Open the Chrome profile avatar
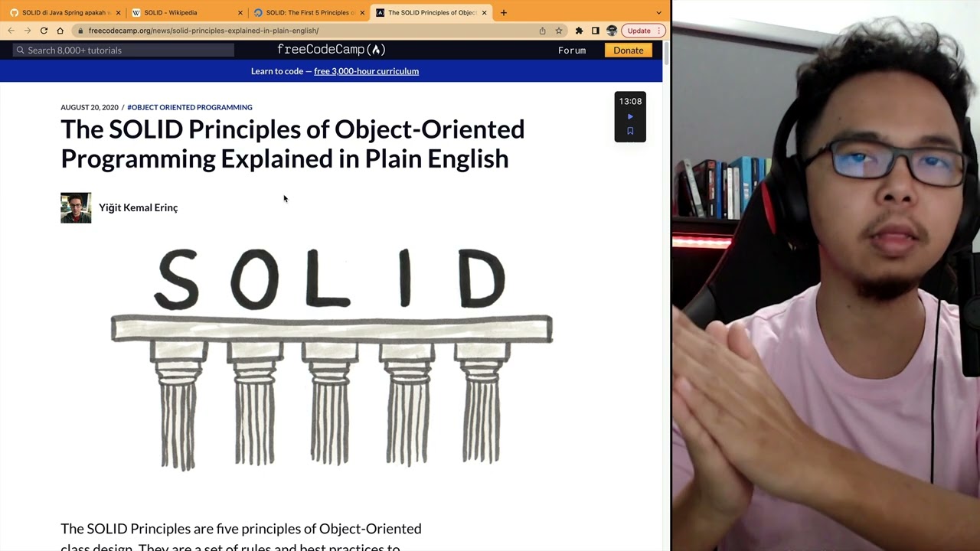The height and width of the screenshot is (551, 980). 611,31
